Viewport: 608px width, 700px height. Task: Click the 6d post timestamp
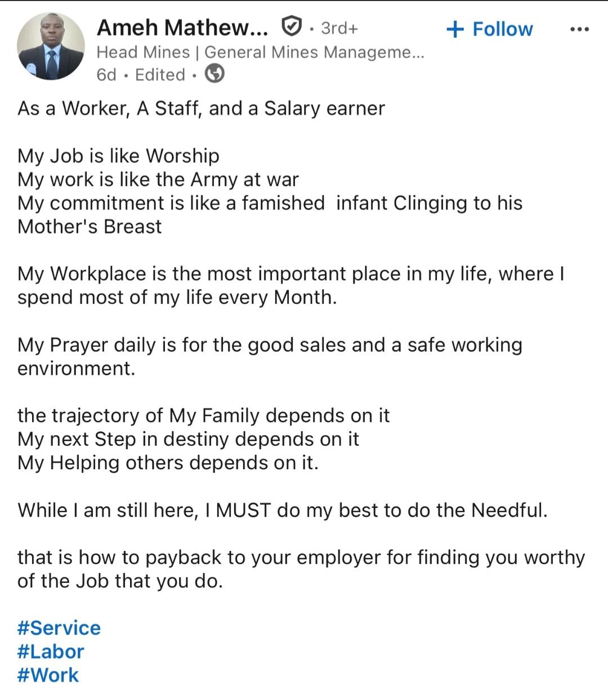coord(106,75)
